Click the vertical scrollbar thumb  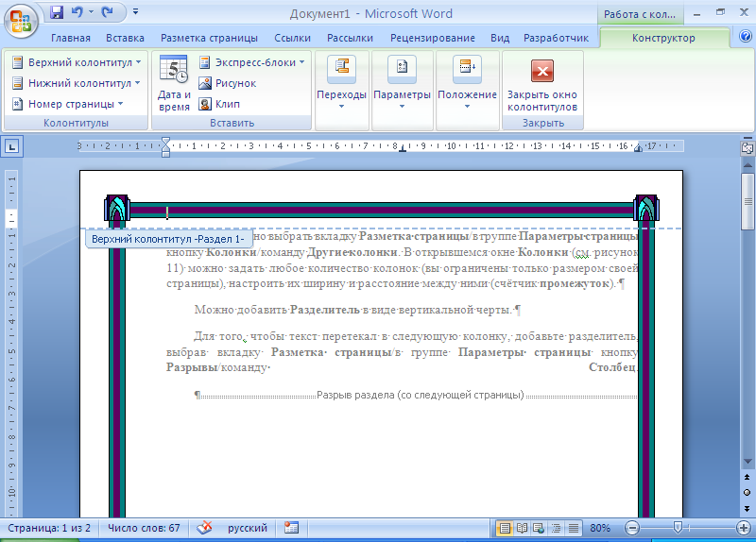[x=747, y=200]
